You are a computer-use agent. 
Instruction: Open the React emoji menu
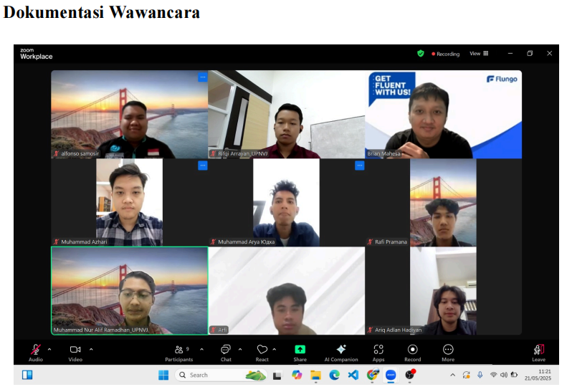[x=262, y=350]
